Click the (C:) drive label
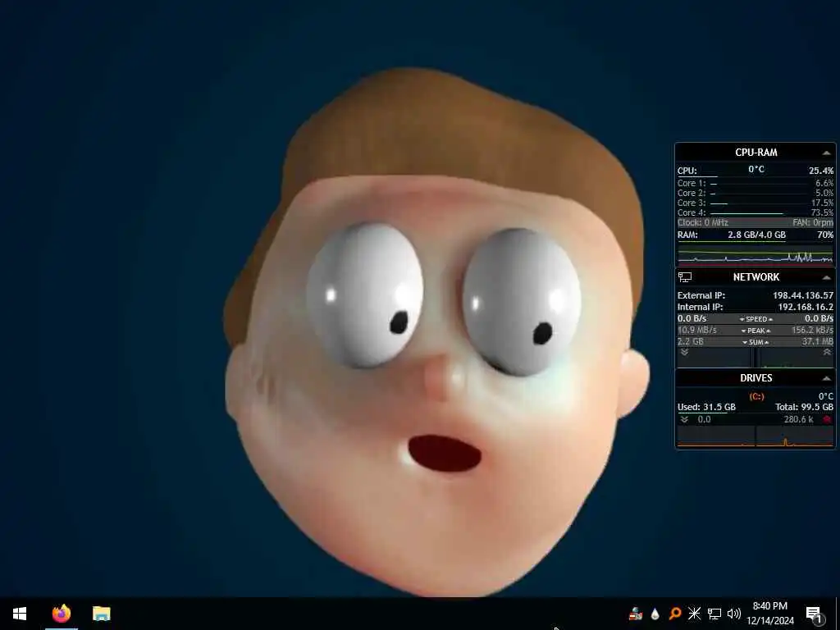The image size is (840, 630). click(x=756, y=396)
